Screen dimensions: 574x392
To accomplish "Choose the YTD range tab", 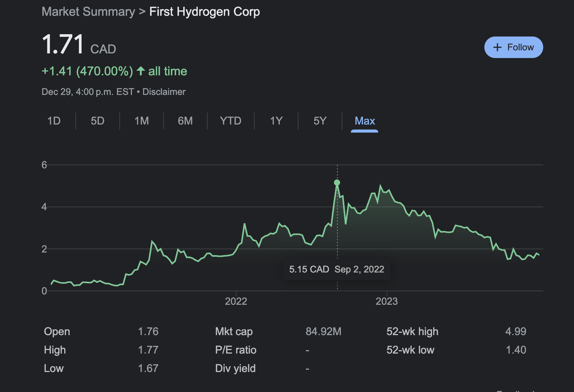I will [x=230, y=121].
